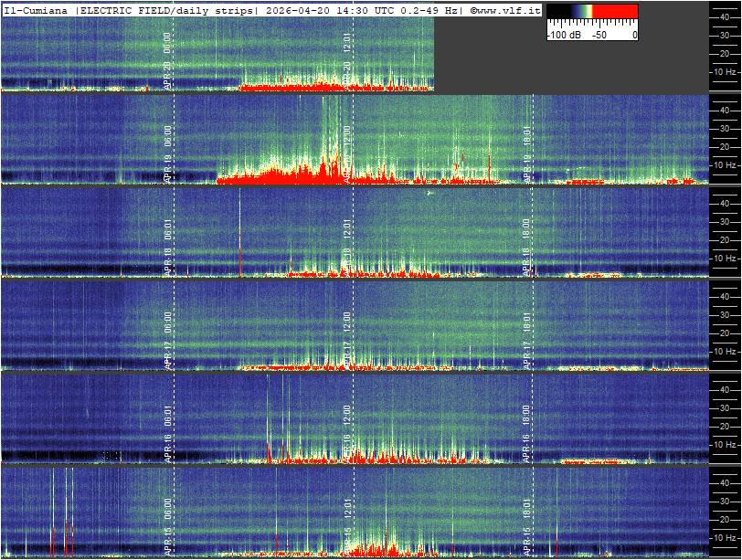Select the APR 16 12:00 time marker
This screenshot has height=560, width=742.
pyautogui.click(x=347, y=434)
